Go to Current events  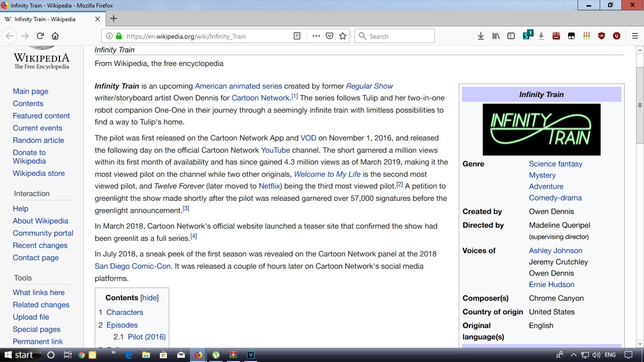click(x=38, y=128)
